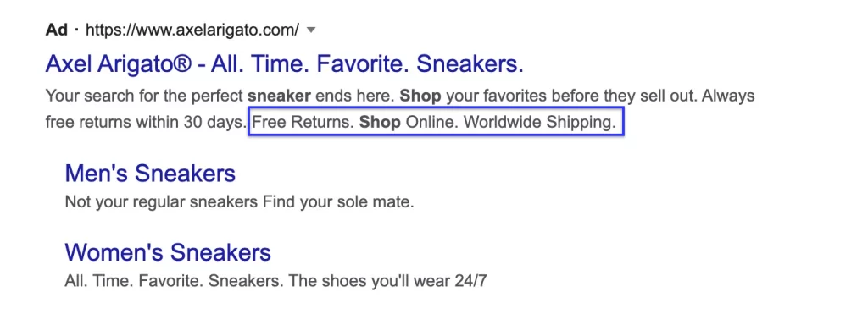Visit the Men's Sneakers sitelink

tap(150, 174)
